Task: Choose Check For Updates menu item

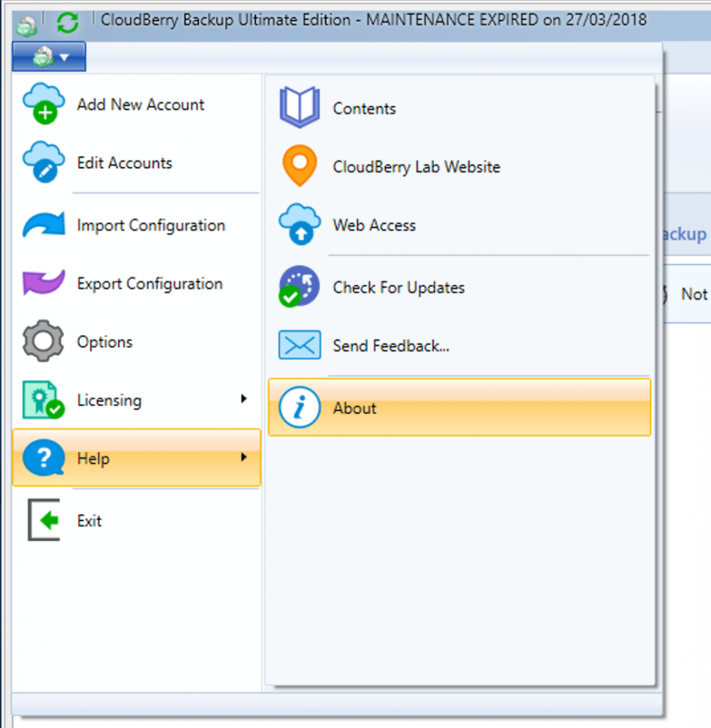Action: [460, 287]
